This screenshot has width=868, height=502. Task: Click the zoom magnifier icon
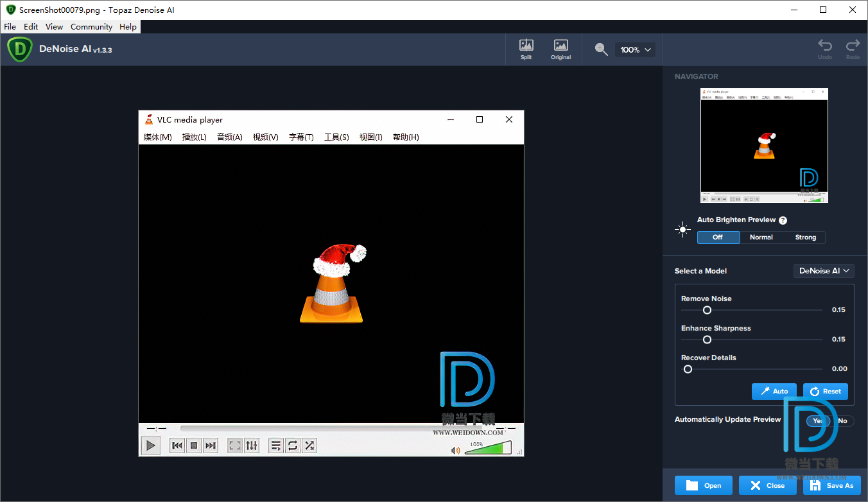(x=601, y=49)
